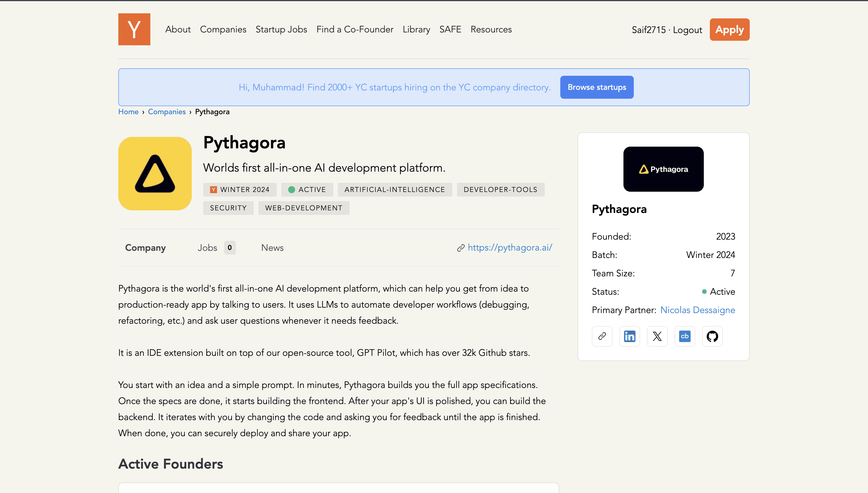Viewport: 868px width, 493px height.
Task: Click 'Pythagora' text in breadcrumb
Action: 212,112
